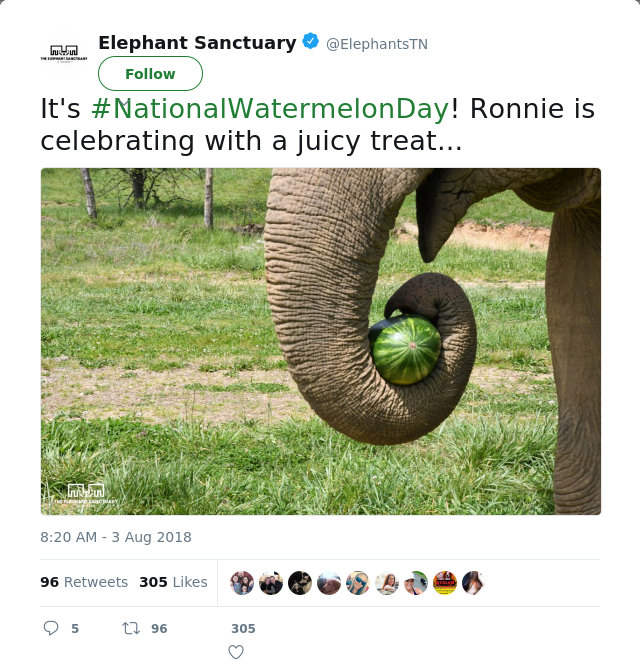The image size is (640, 668).
Task: View the 305 Likes list
Action: [173, 582]
